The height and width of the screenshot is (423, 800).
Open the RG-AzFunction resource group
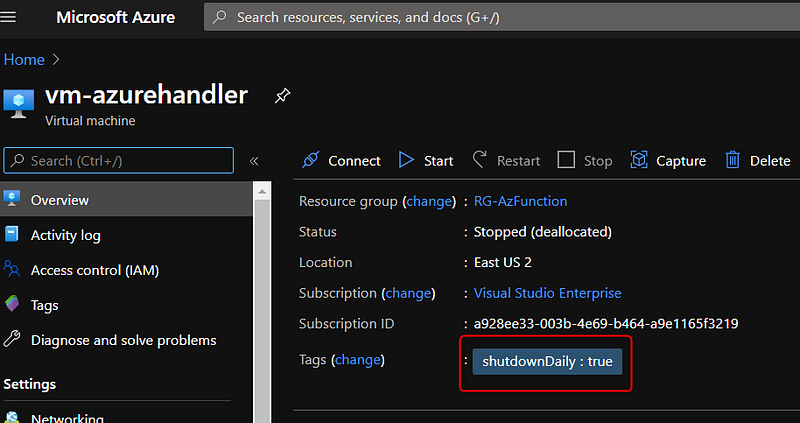[520, 201]
